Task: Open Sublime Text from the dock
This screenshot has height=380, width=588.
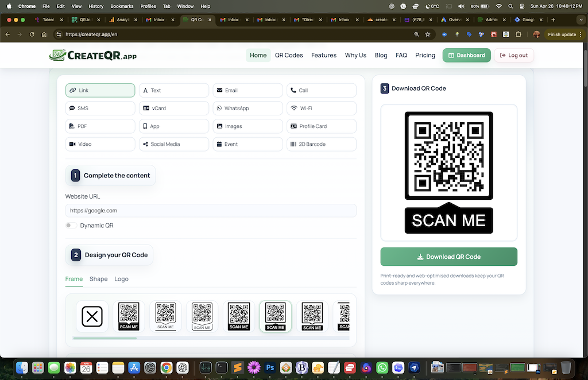Action: coord(238,367)
